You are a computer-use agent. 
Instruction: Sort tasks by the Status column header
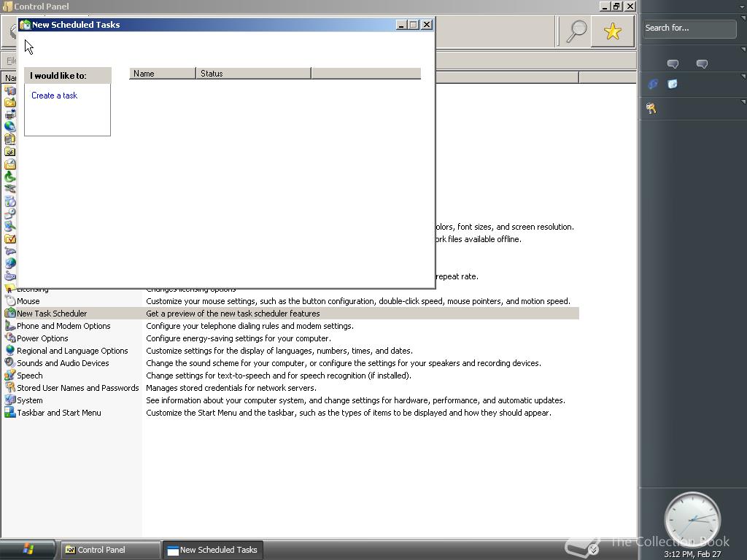(253, 74)
